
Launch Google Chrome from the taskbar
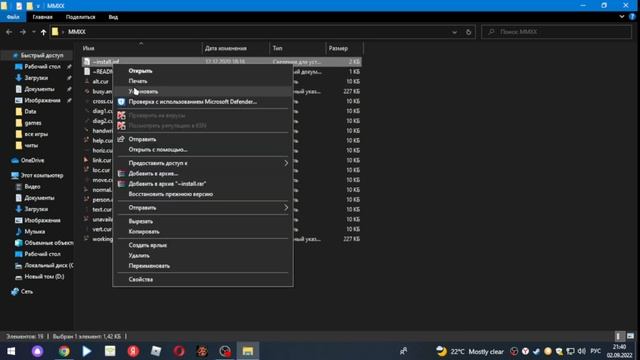64,351
